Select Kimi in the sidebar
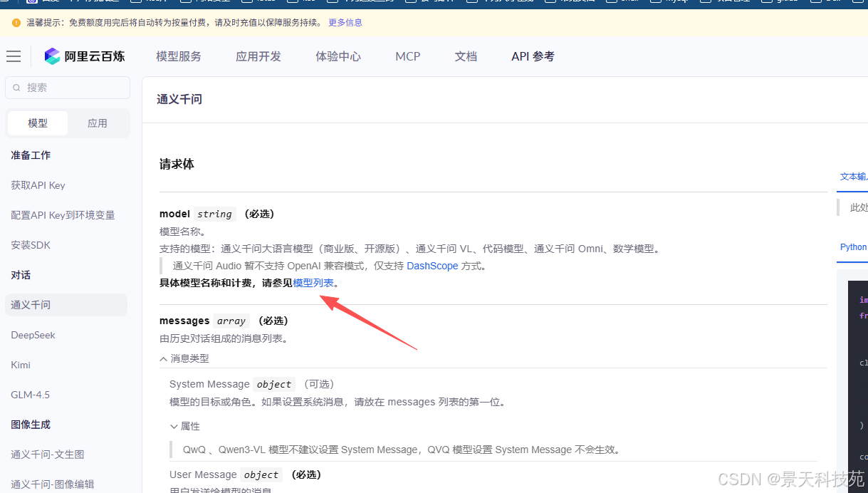 tap(21, 365)
